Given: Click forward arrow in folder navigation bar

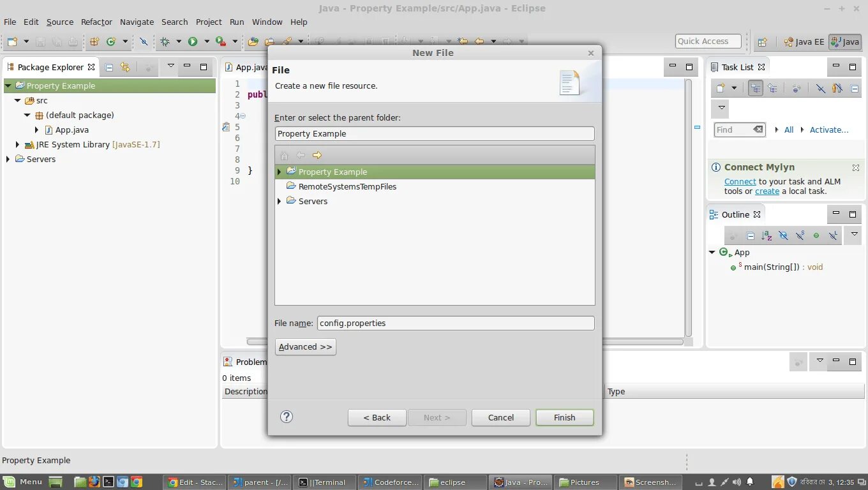Looking at the screenshot, I should pyautogui.click(x=317, y=155).
